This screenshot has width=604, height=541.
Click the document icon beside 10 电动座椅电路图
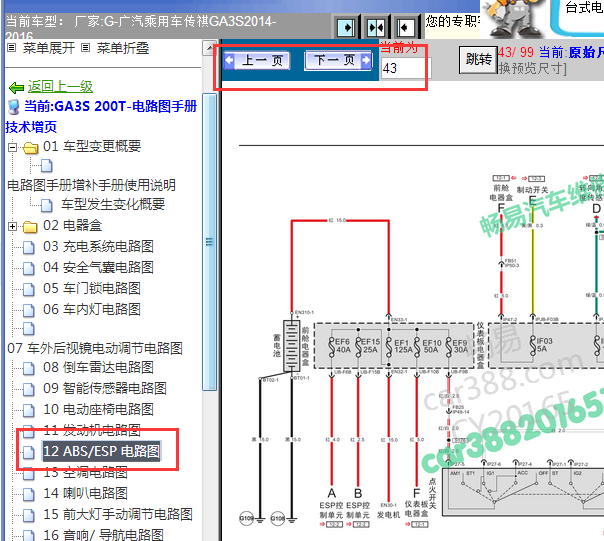click(x=29, y=410)
